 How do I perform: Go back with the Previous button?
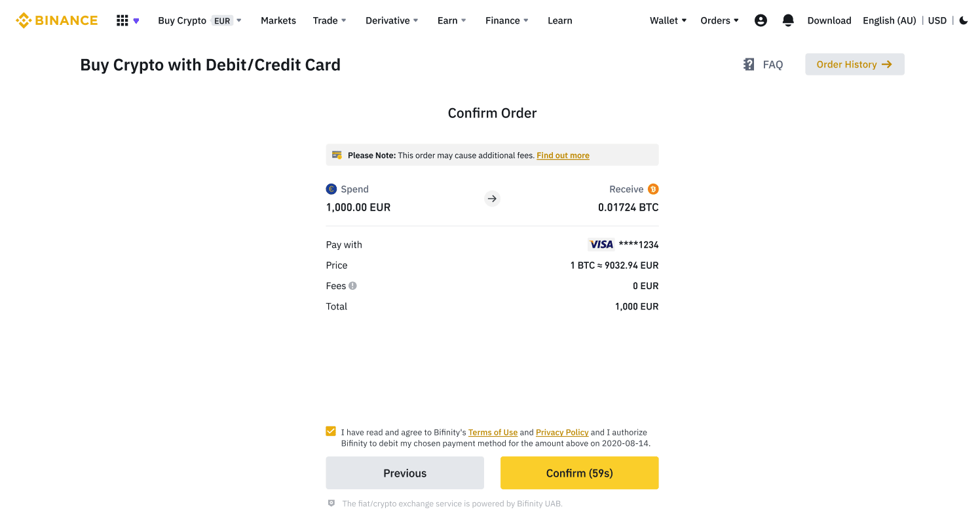pos(405,473)
